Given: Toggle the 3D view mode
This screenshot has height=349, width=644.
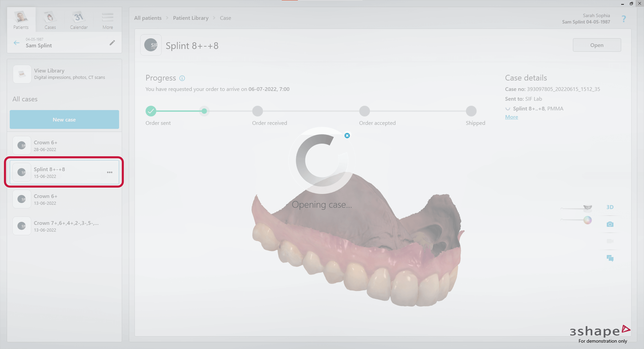Looking at the screenshot, I should coord(610,207).
